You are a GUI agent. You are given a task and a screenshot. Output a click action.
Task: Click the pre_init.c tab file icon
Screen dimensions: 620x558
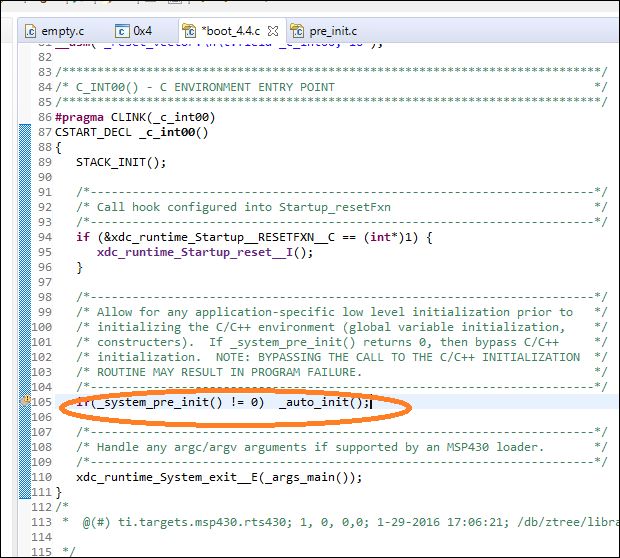297,31
